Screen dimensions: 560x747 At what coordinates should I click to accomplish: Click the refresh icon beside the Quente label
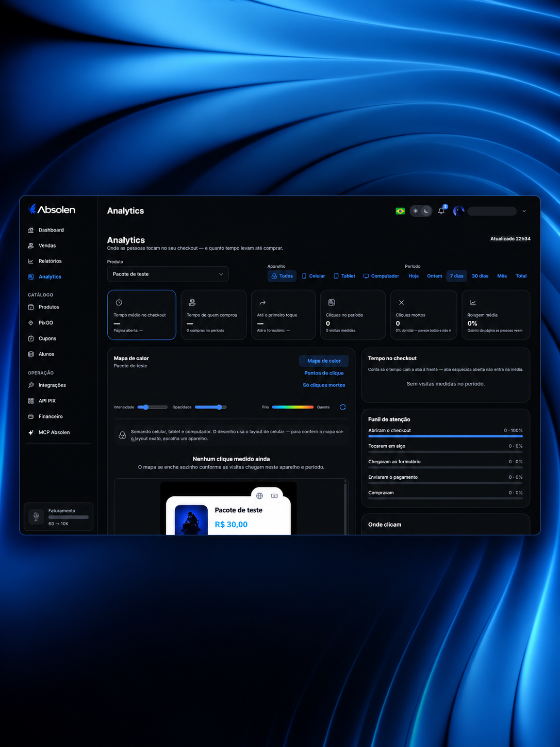coord(343,407)
